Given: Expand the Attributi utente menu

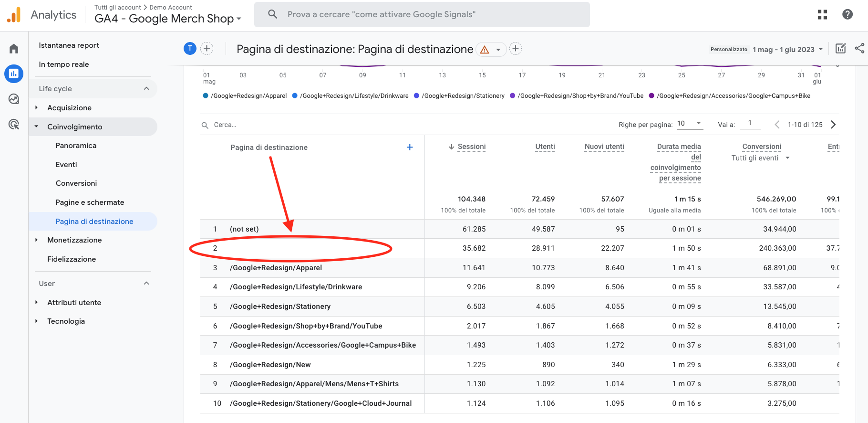Looking at the screenshot, I should [x=37, y=303].
